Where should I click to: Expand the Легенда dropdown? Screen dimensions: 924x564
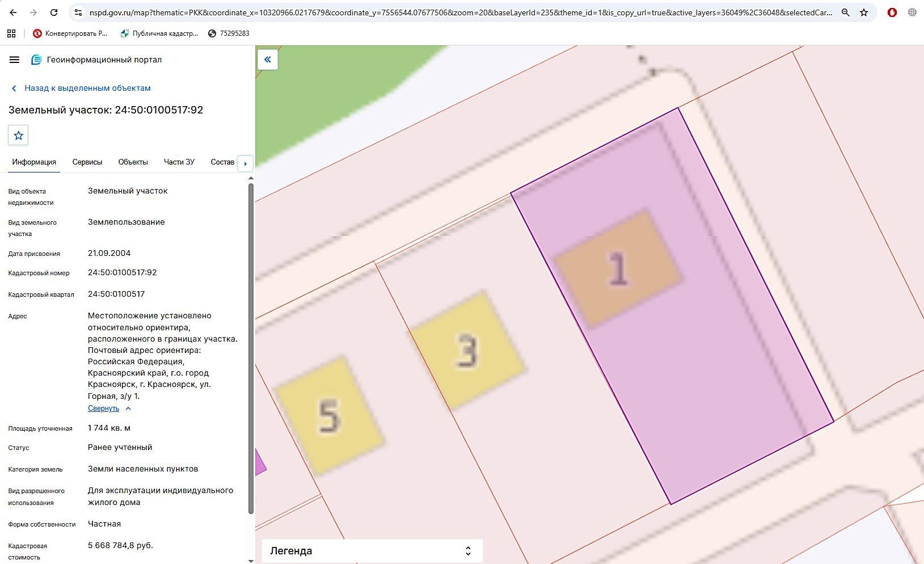[x=372, y=551]
